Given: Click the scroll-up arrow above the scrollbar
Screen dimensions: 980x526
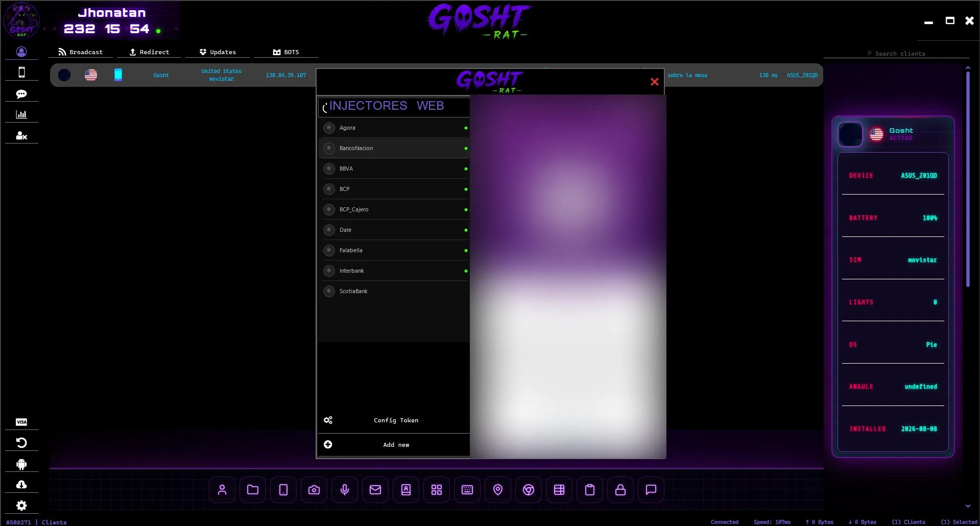Looking at the screenshot, I should tap(968, 67).
